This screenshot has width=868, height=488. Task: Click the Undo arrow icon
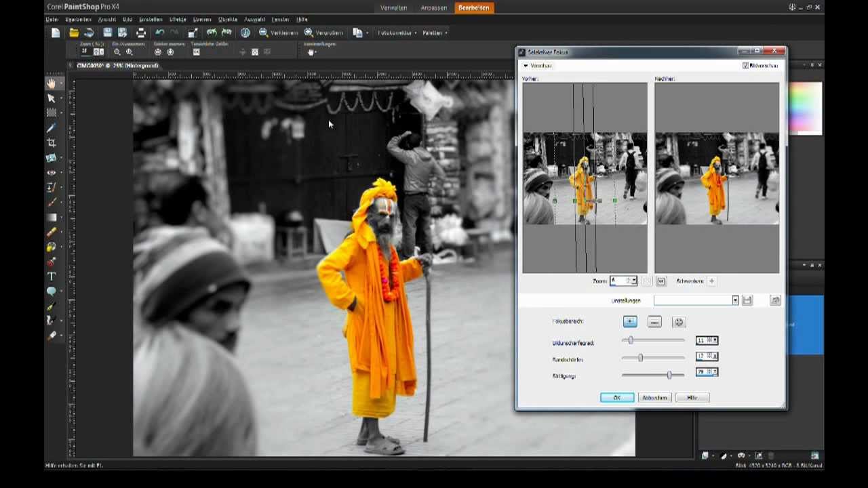tap(159, 33)
